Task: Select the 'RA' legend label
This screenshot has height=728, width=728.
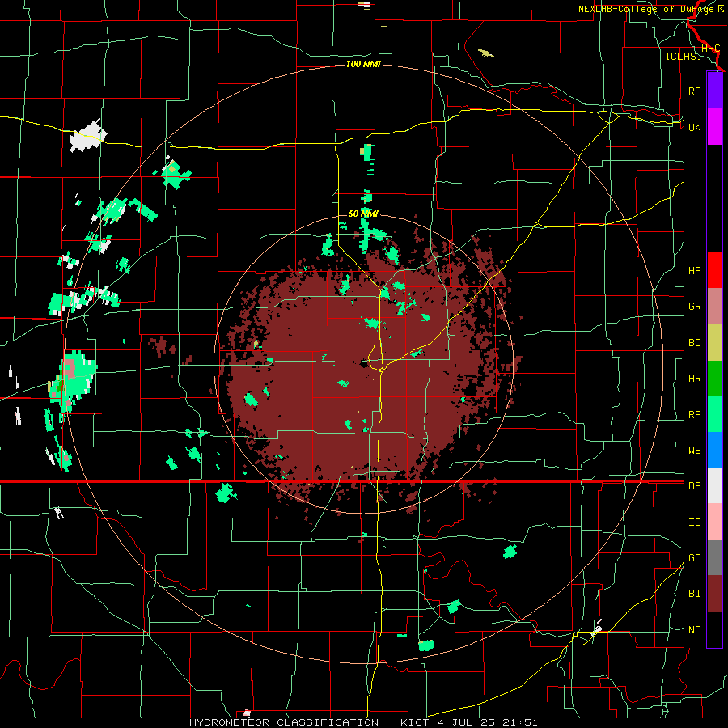Action: [x=694, y=415]
